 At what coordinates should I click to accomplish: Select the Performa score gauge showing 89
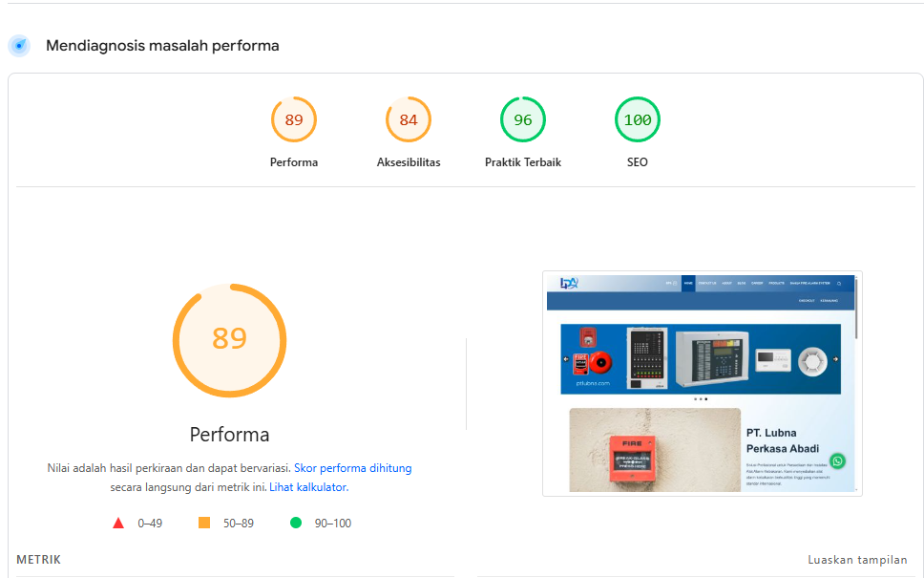[293, 119]
